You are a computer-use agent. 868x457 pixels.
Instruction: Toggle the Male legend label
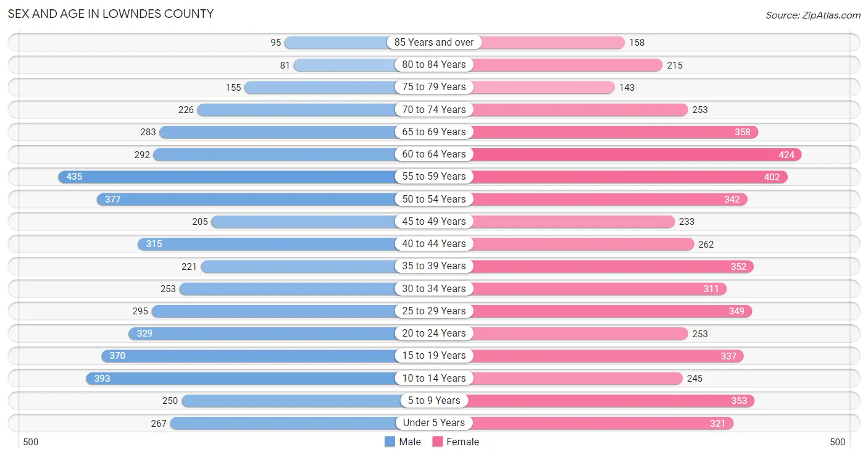click(x=410, y=442)
